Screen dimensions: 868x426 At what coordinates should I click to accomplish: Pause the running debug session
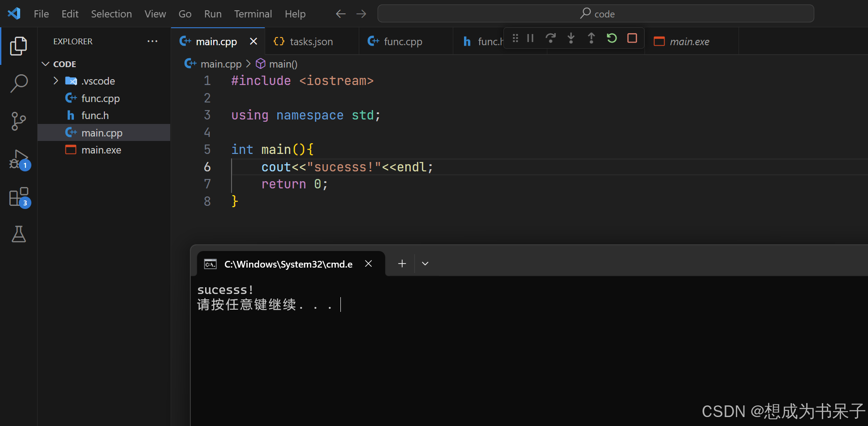pos(530,38)
